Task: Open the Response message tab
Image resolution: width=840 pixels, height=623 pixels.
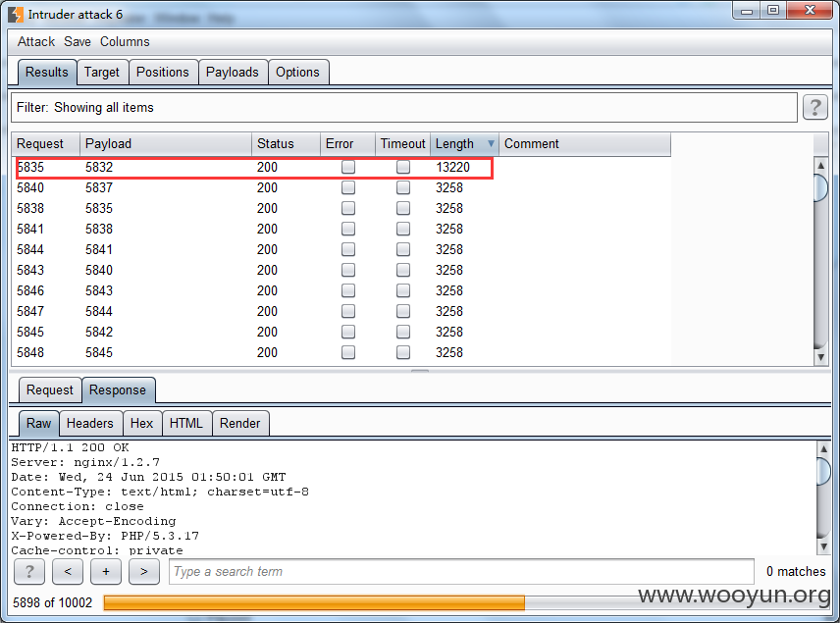Action: pyautogui.click(x=118, y=389)
